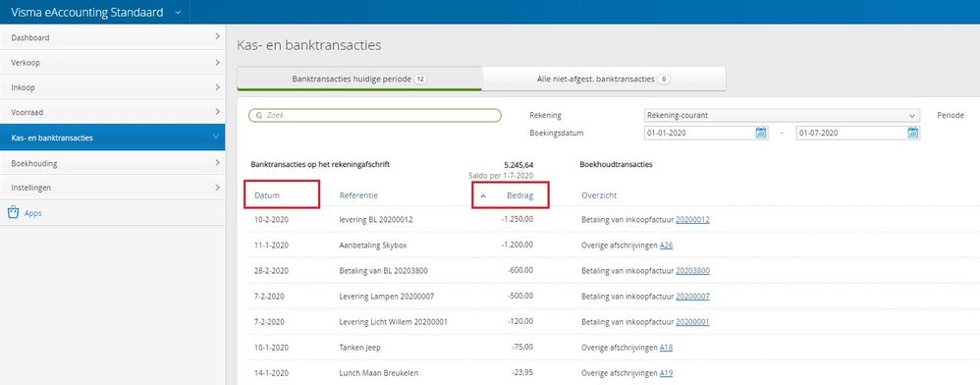The width and height of the screenshot is (980, 385).
Task: Click the Zoek search field
Action: [x=375, y=116]
